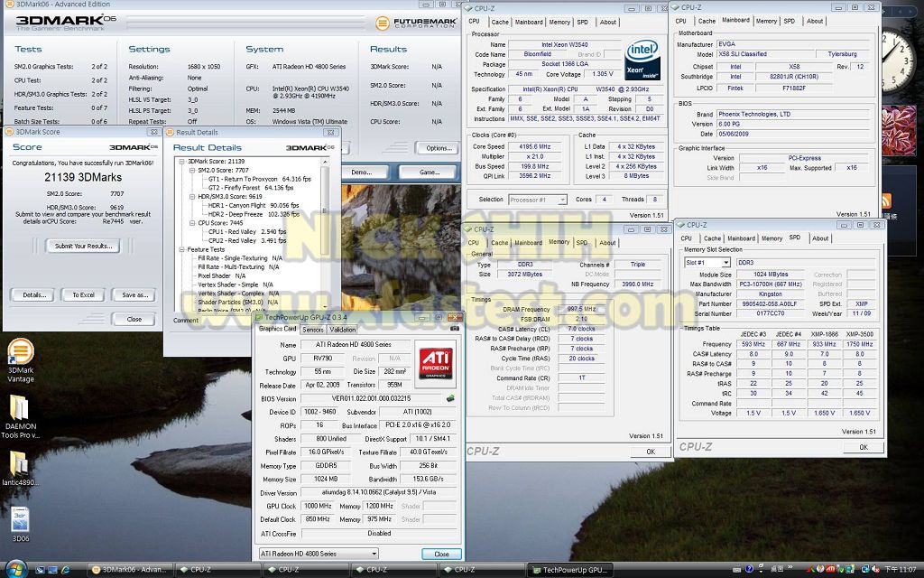Collapse the 3DMark Score tree node
Screen dimensions: 924x578
point(181,161)
